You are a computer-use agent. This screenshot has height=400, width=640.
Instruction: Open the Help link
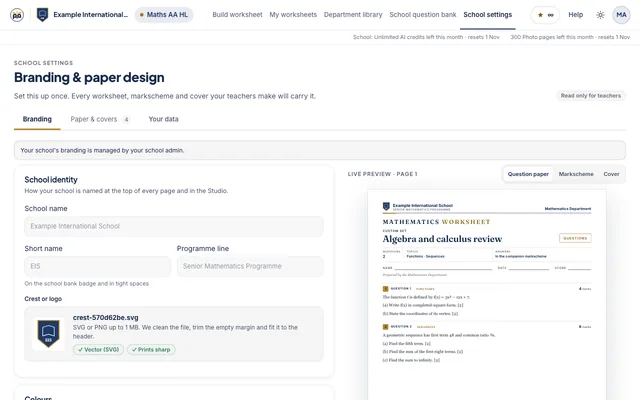(576, 15)
